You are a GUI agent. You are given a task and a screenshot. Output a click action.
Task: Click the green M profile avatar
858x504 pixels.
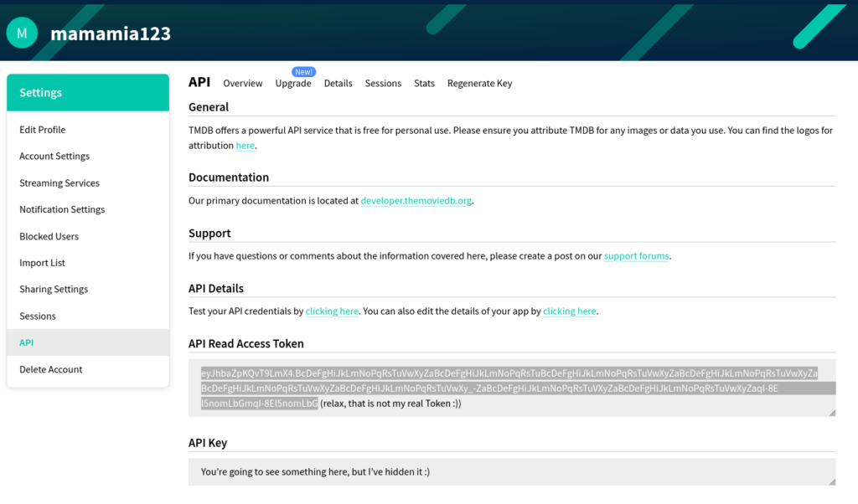coord(22,33)
